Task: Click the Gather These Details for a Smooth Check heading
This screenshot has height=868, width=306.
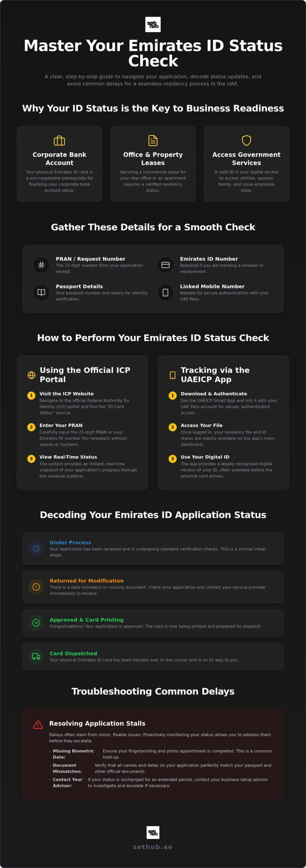Action: click(153, 227)
